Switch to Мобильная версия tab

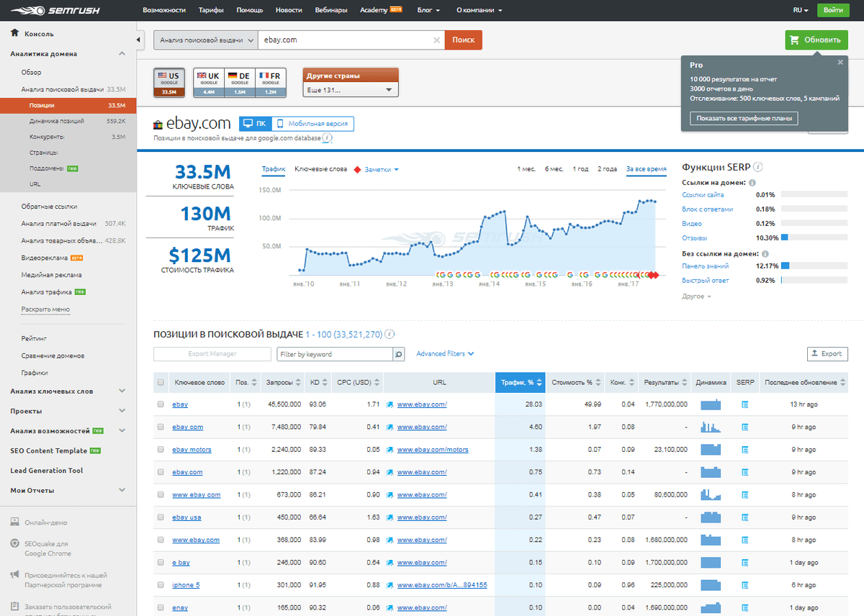tap(312, 124)
